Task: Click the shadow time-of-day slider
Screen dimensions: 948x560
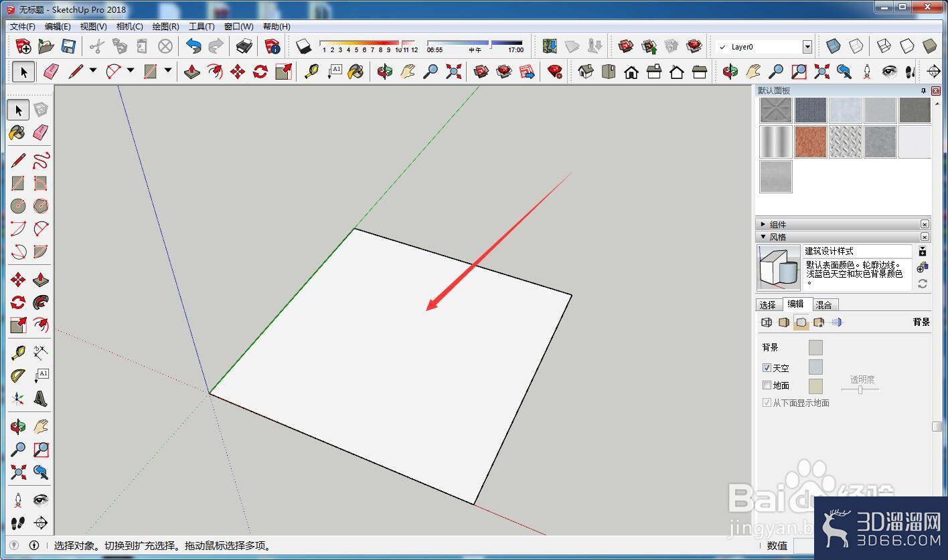Action: [474, 43]
